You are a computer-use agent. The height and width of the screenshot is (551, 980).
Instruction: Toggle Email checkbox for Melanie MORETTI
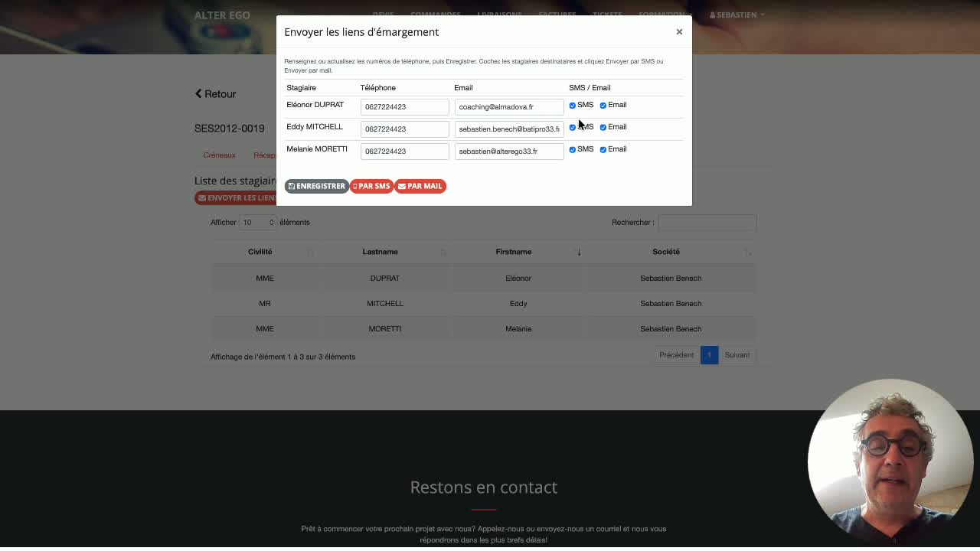[603, 149]
